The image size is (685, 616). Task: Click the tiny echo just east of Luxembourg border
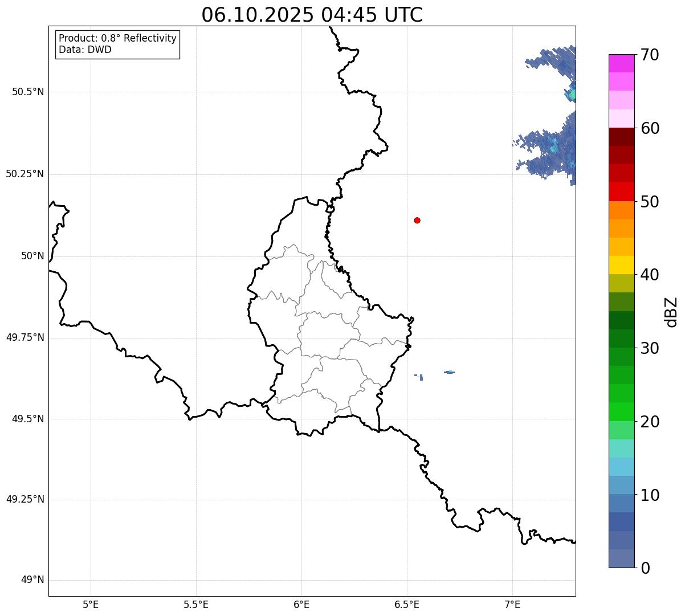(419, 377)
